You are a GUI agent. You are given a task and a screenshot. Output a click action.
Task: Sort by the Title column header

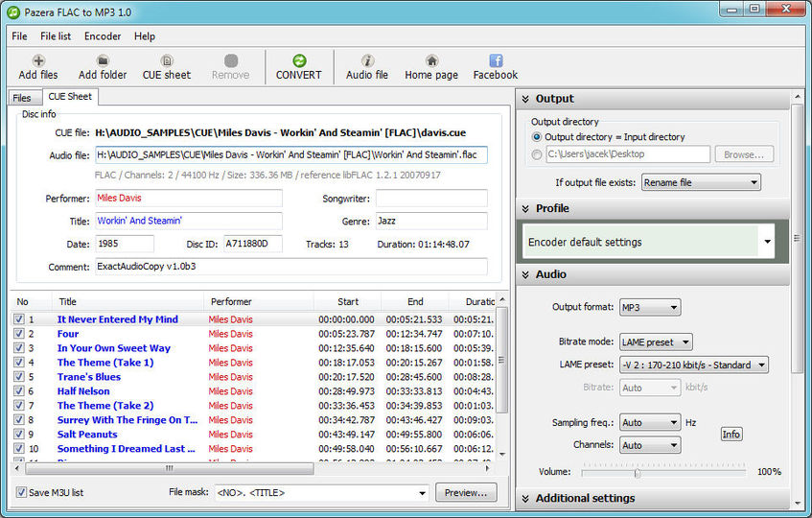(x=128, y=301)
